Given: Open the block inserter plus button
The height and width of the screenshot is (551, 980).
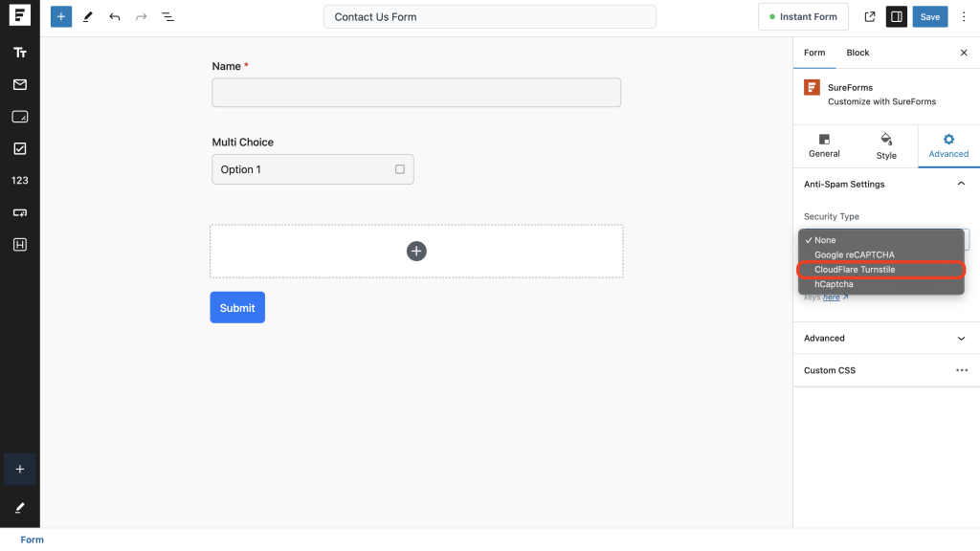Looking at the screenshot, I should 61,17.
